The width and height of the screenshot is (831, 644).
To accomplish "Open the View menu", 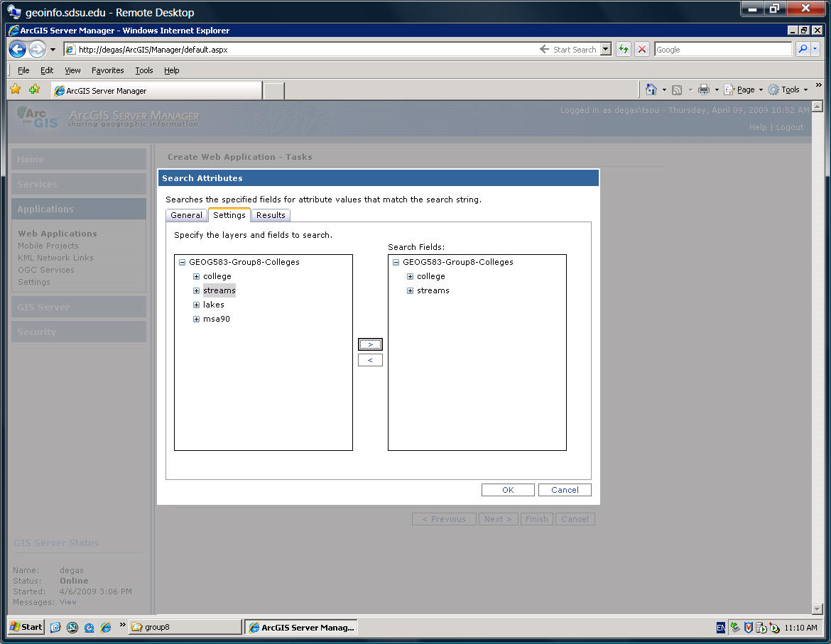I will tap(72, 70).
